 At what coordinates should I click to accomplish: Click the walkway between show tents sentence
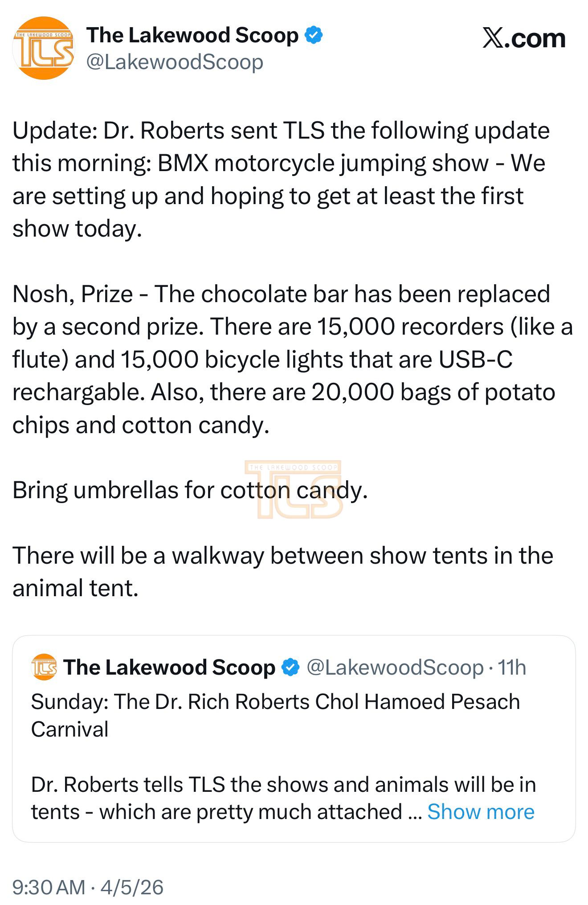(282, 572)
